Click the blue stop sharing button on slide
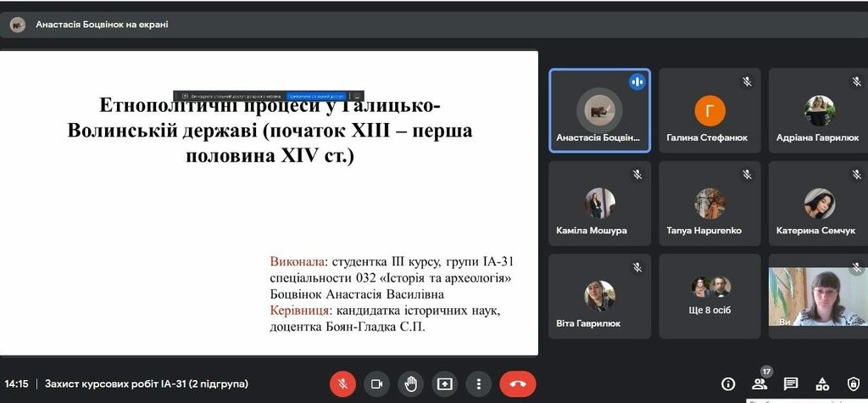 (x=317, y=96)
